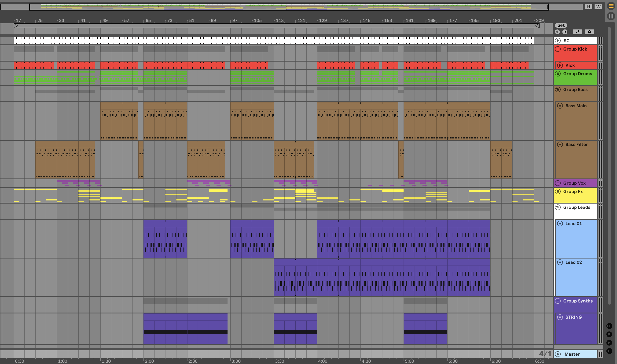This screenshot has height=364, width=617.
Task: Jump to next locator arrow
Action: point(565,32)
